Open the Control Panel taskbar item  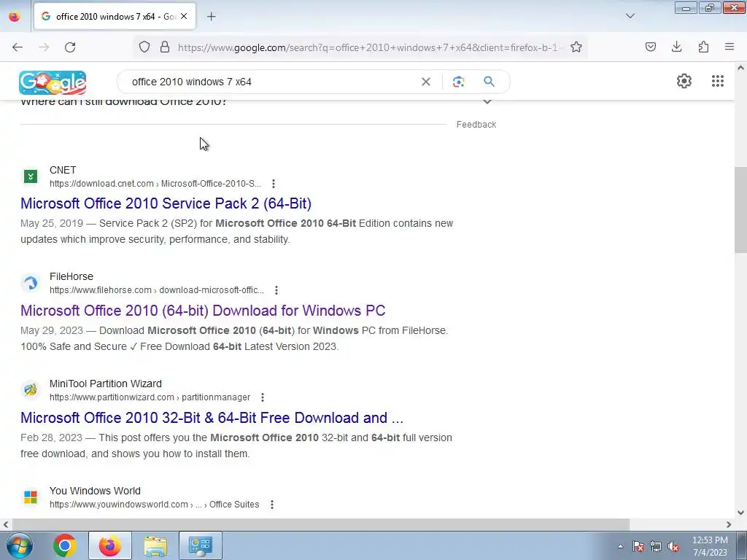point(201,545)
